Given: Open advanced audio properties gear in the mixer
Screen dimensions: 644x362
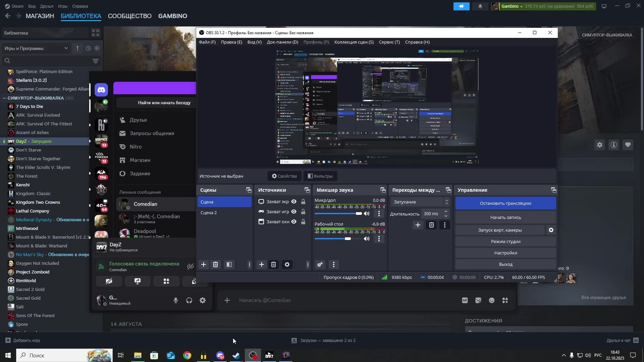Looking at the screenshot, I should [320, 265].
